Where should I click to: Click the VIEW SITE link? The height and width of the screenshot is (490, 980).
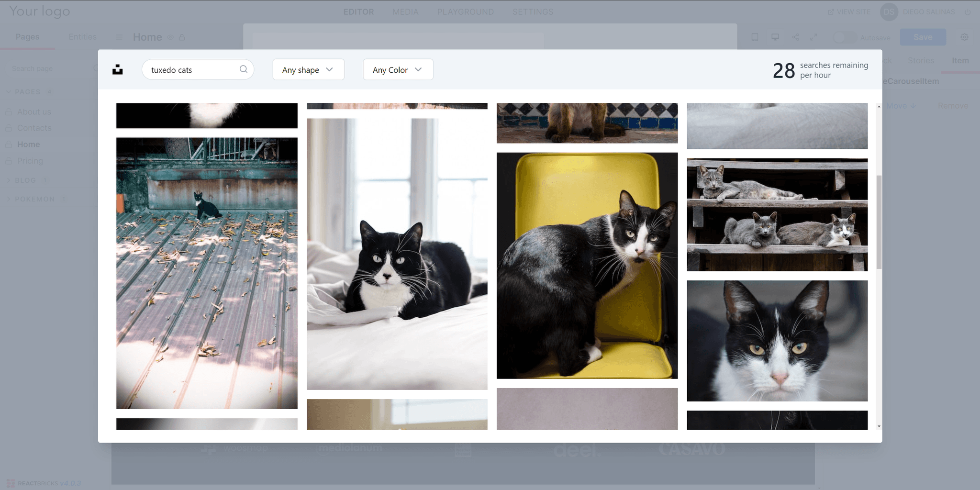click(x=850, y=12)
